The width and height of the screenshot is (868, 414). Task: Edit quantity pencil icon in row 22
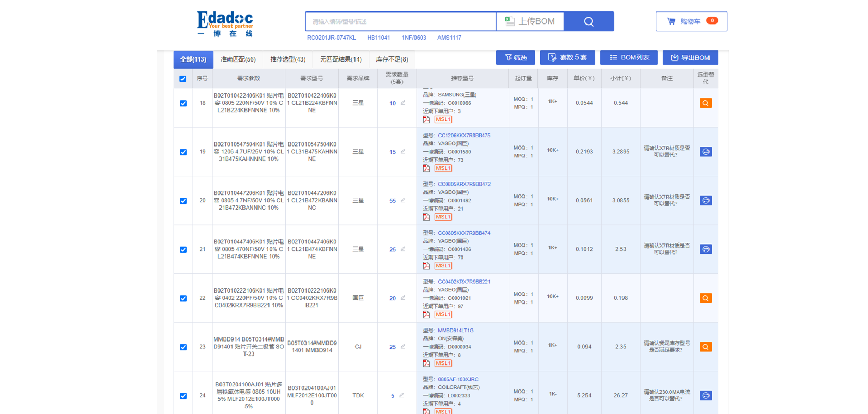403,298
